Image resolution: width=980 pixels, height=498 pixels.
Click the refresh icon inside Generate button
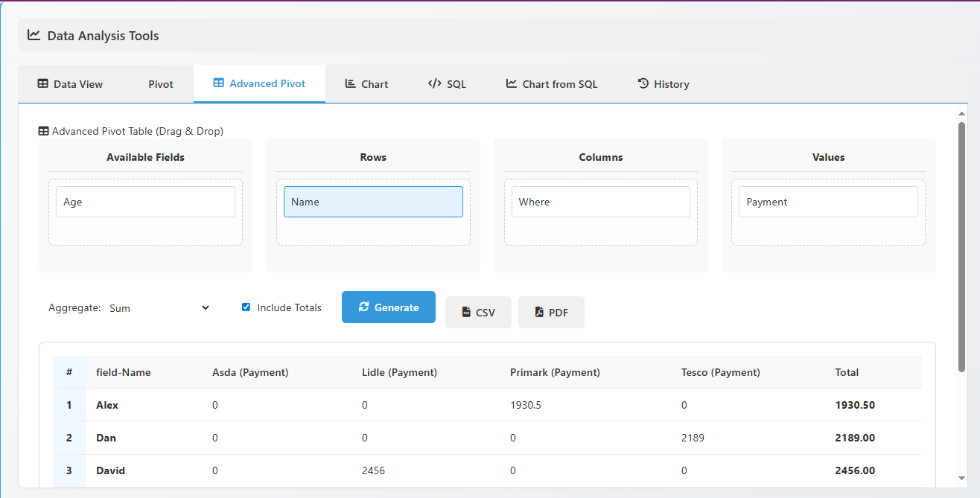[x=364, y=307]
